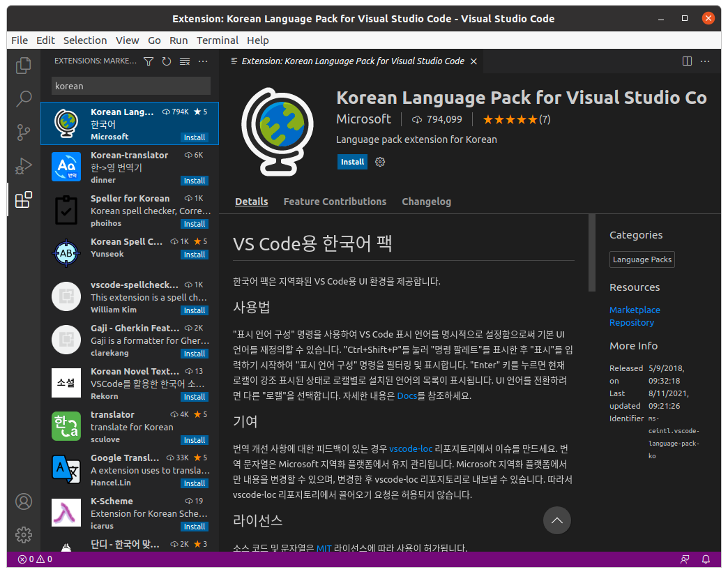Click the Google Translate extension icon

tap(66, 469)
